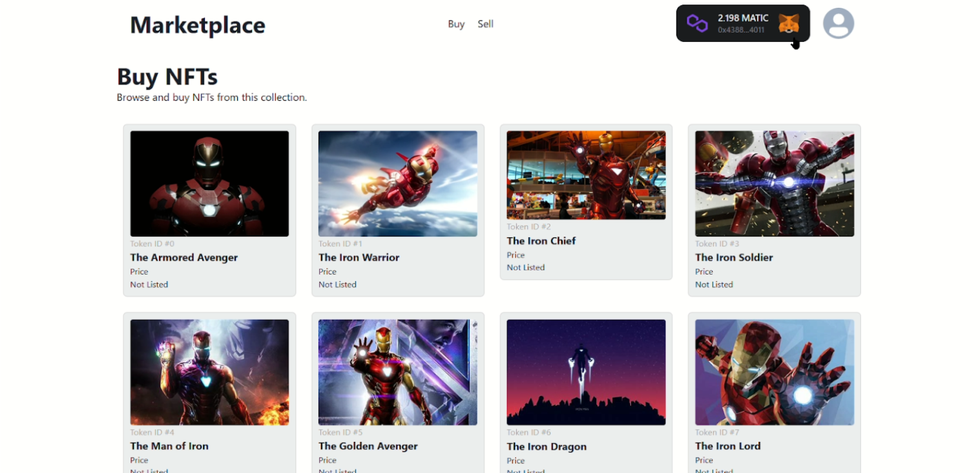Image resolution: width=980 pixels, height=473 pixels.
Task: Click the Polygon network logo in wallet widget
Action: pyautogui.click(x=697, y=24)
